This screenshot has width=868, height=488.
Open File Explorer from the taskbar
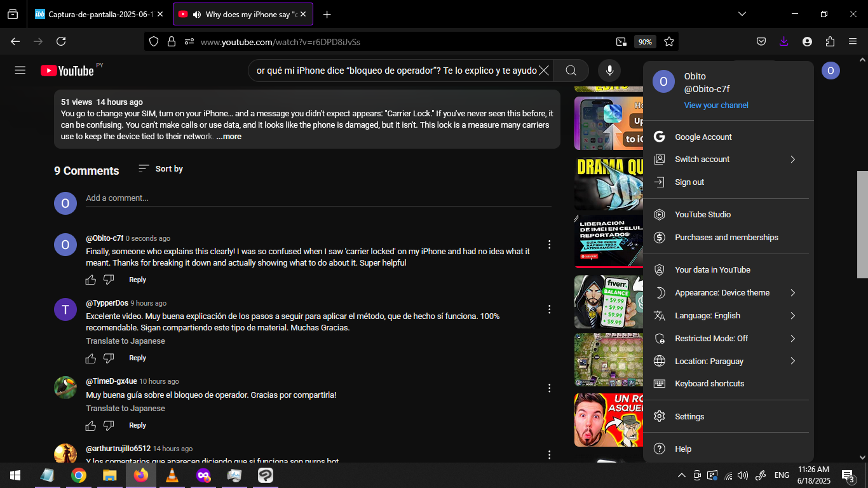point(110,475)
